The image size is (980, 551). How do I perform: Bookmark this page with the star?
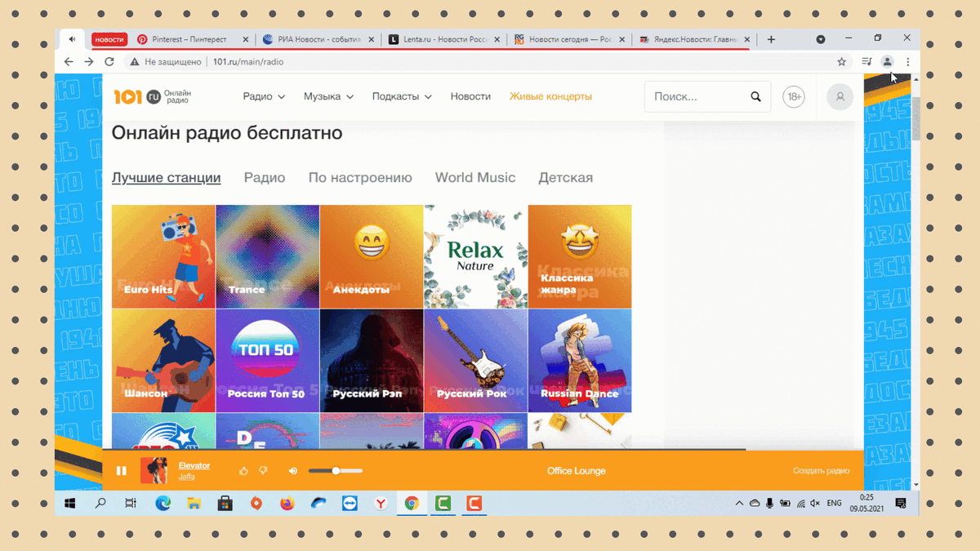tap(841, 62)
